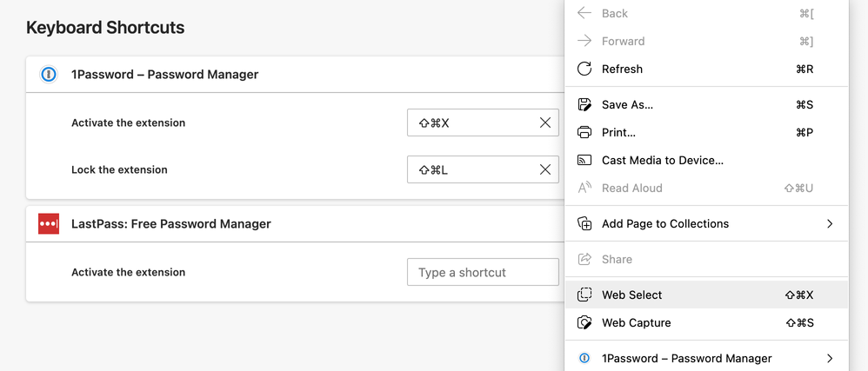Image resolution: width=868 pixels, height=371 pixels.
Task: Select Web Capture from the context menu
Action: pos(636,323)
